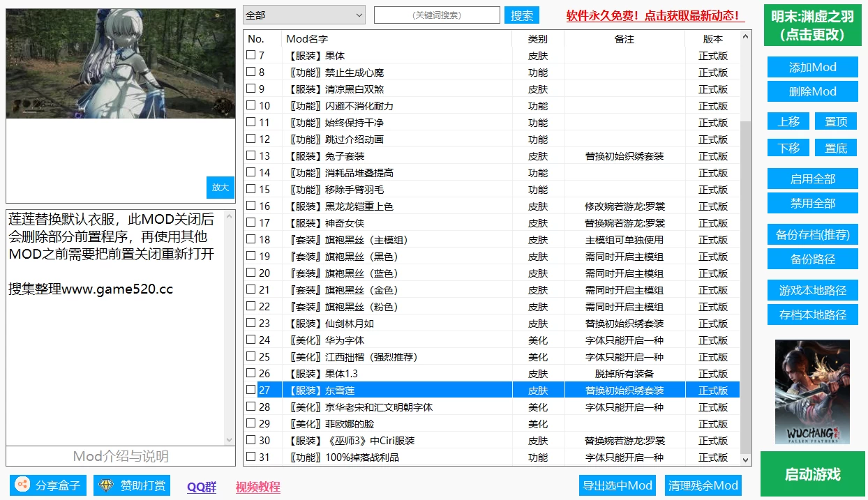Viewport: 868px width, 500px height.
Task: Sort by the Mod名字 column header
Action: (x=397, y=39)
